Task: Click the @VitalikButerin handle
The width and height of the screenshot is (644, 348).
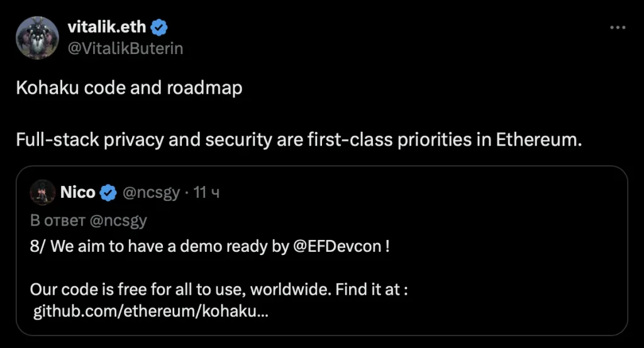Action: [125, 48]
